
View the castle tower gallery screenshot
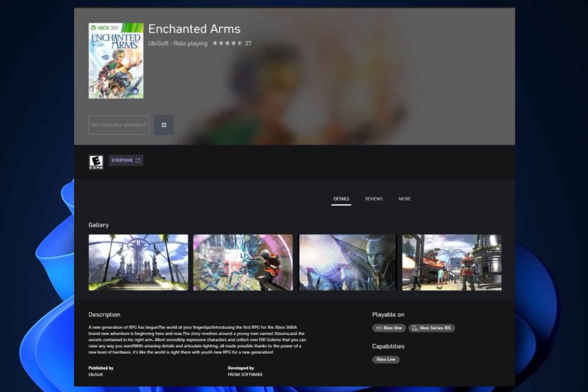(x=138, y=262)
